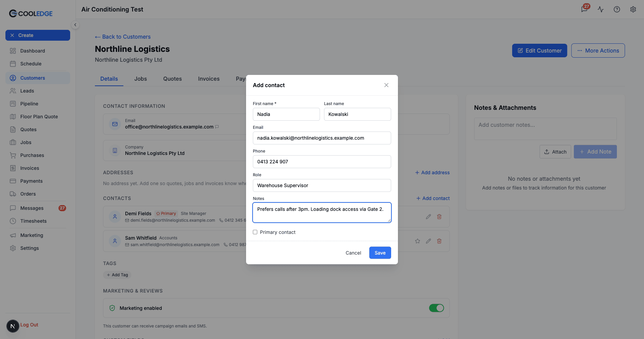644x339 pixels.
Task: Open Leads in the sidebar
Action: point(38,91)
